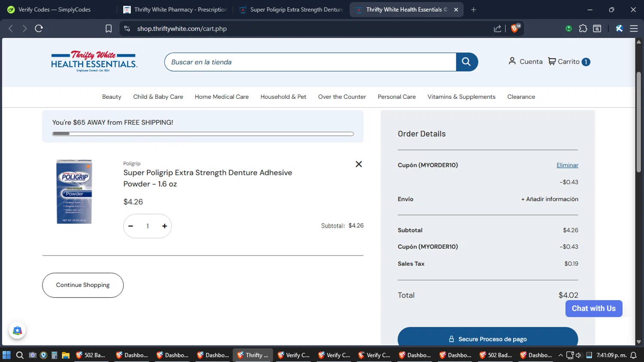Image resolution: width=644 pixels, height=362 pixels.
Task: Click the blue X extension icon
Action: tap(619, 29)
